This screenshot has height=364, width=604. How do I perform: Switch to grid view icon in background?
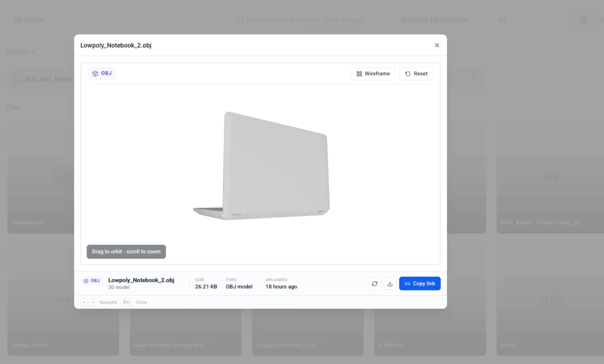tap(583, 20)
